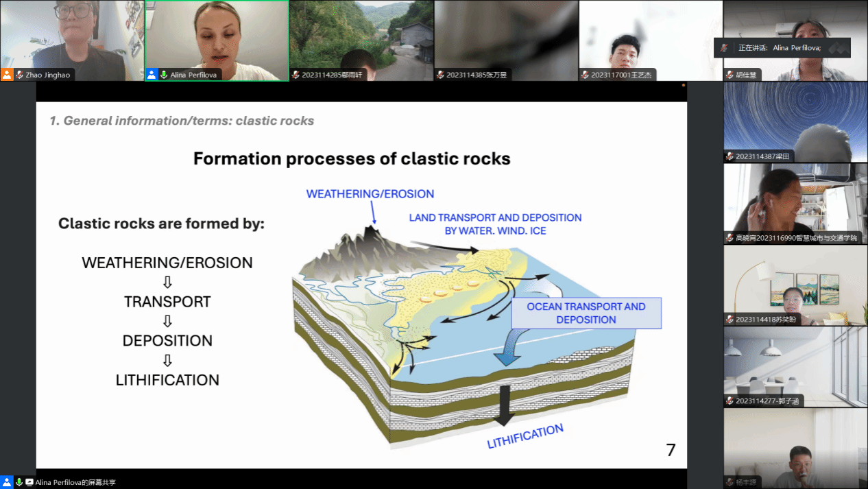
Task: Click muted mic icon of 2023114418苏笑盼
Action: pos(730,320)
